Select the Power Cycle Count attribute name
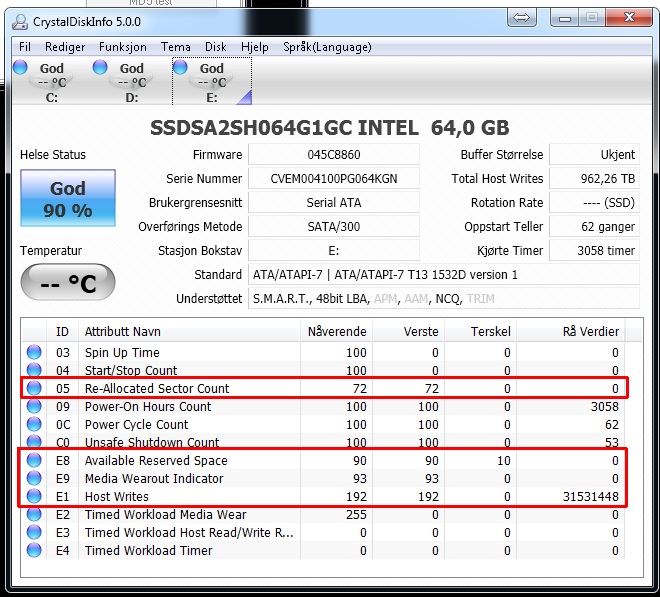Viewport: 660px width, 597px height. click(136, 424)
